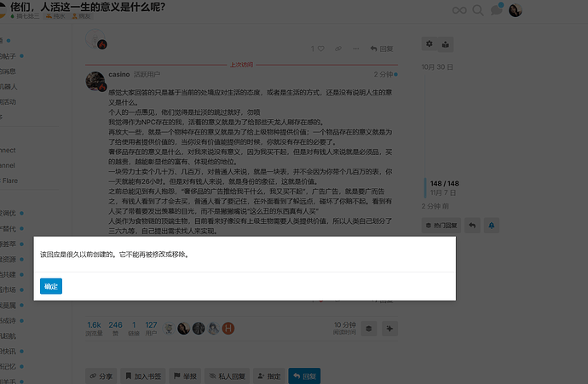Click the 指定 assign button
588x384 pixels.
(x=269, y=376)
